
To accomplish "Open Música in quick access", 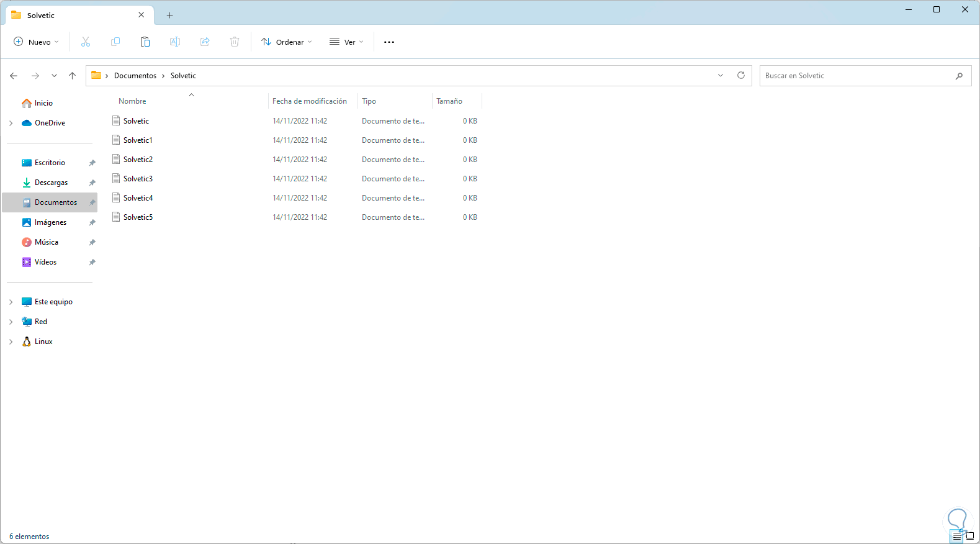I will tap(47, 242).
